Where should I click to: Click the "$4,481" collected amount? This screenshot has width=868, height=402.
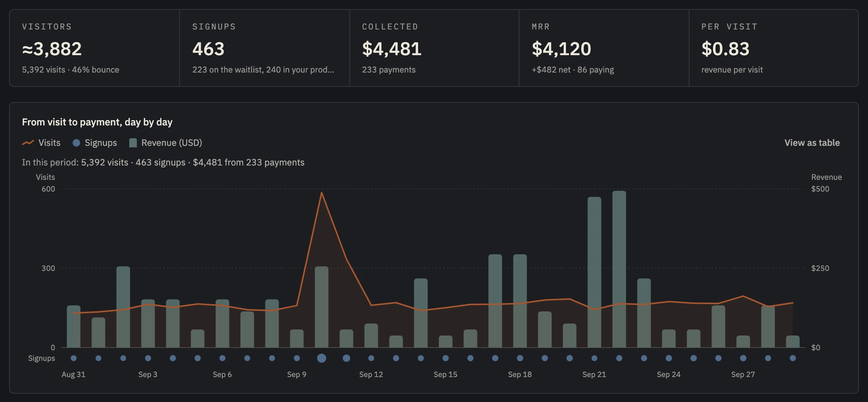coord(392,49)
